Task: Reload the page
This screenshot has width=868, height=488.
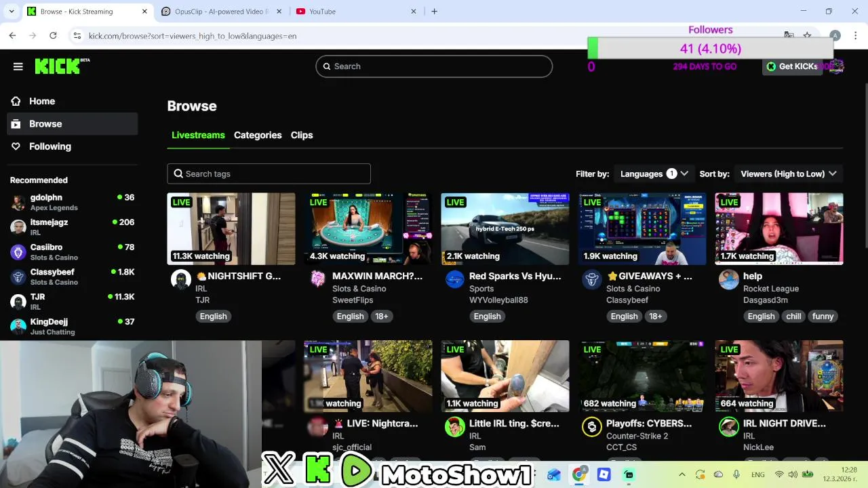Action: click(53, 36)
